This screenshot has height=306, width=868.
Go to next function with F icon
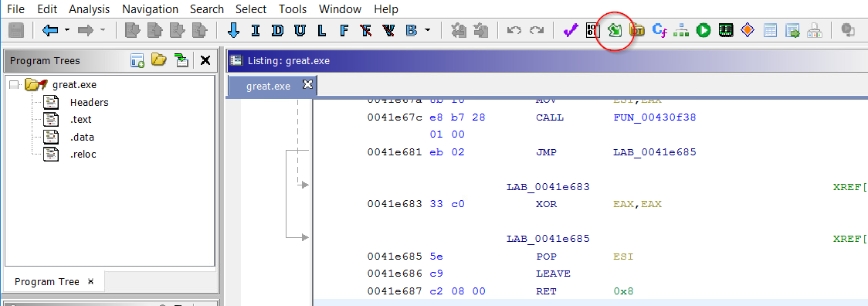coord(344,30)
